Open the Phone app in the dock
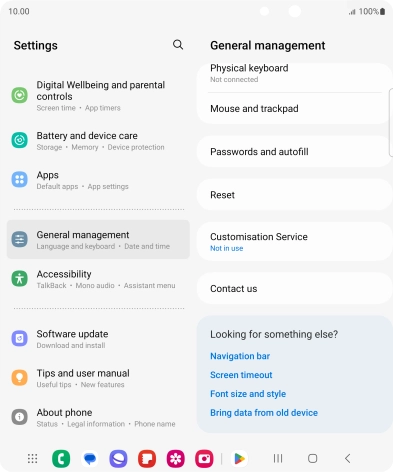The image size is (393, 472). pyautogui.click(x=61, y=459)
